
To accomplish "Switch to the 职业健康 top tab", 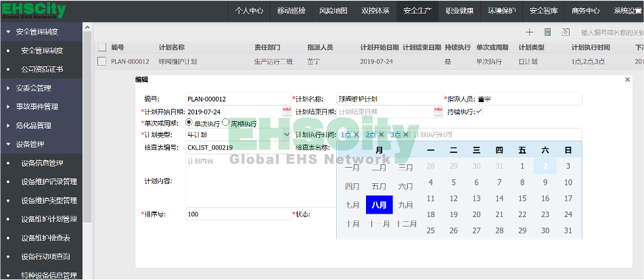I will coord(459,10).
